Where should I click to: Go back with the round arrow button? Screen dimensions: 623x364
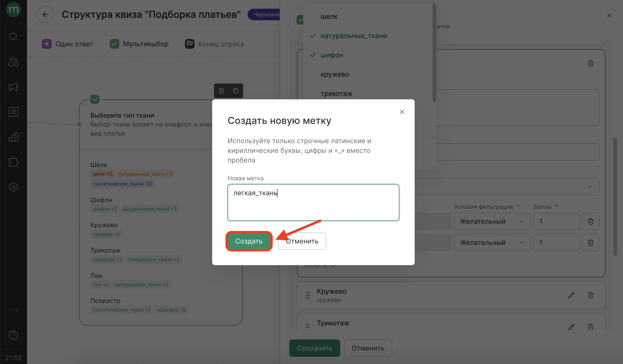coord(45,14)
